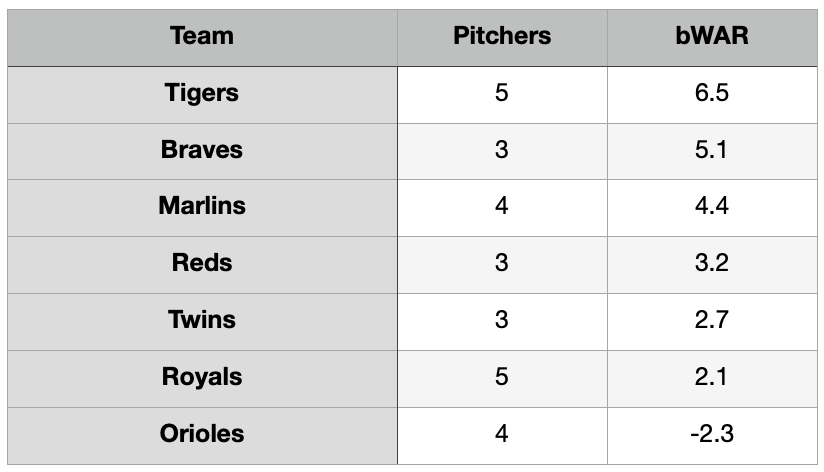Click the Royals team name cell
Image resolution: width=824 pixels, height=472 pixels.
pos(202,377)
